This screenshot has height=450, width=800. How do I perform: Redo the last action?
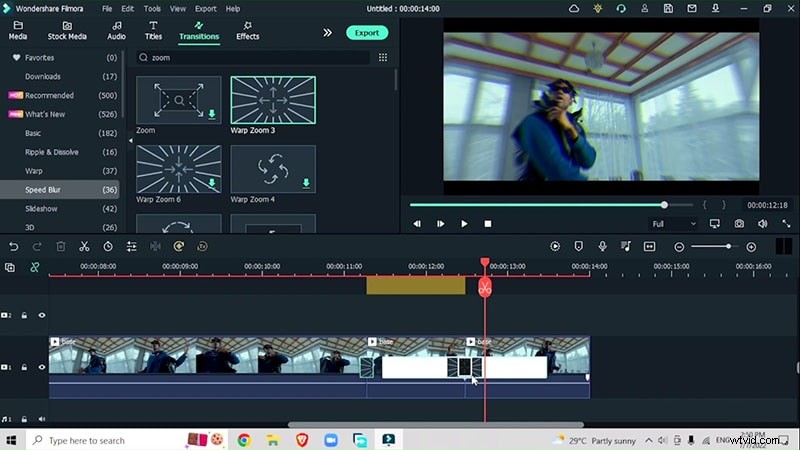pos(37,247)
